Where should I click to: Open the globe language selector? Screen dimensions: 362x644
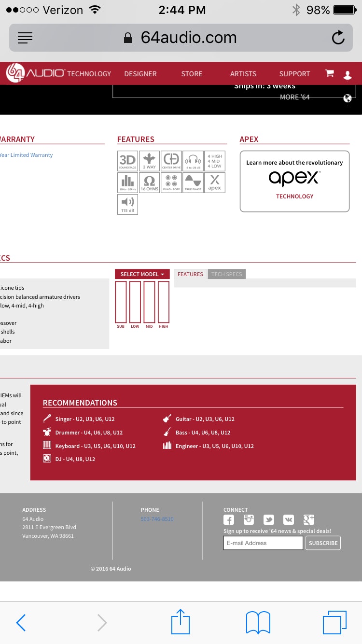click(x=348, y=98)
